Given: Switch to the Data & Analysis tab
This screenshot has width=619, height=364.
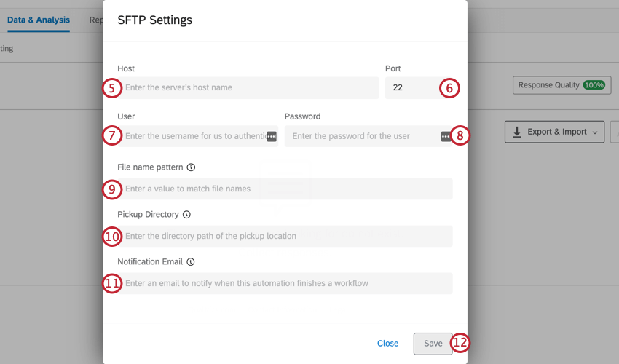Looking at the screenshot, I should [39, 20].
